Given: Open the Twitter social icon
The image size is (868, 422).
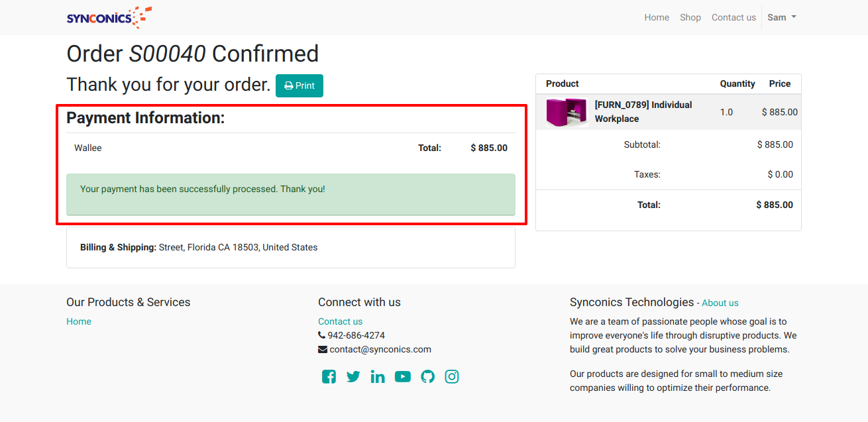Looking at the screenshot, I should pyautogui.click(x=353, y=377).
